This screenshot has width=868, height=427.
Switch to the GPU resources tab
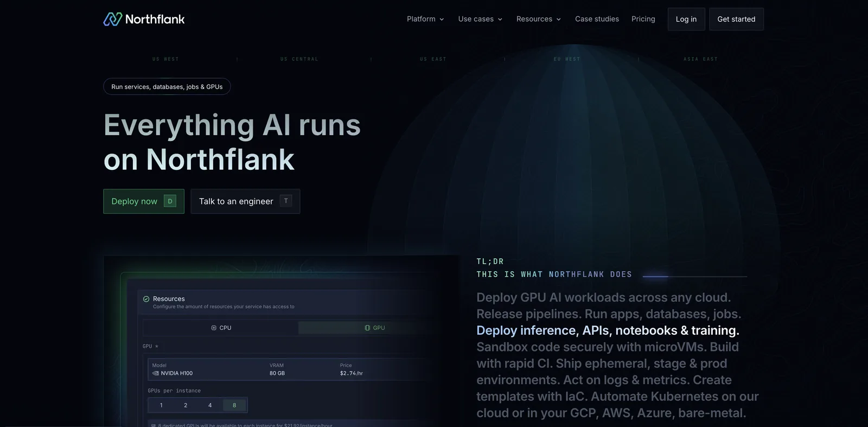pos(374,328)
